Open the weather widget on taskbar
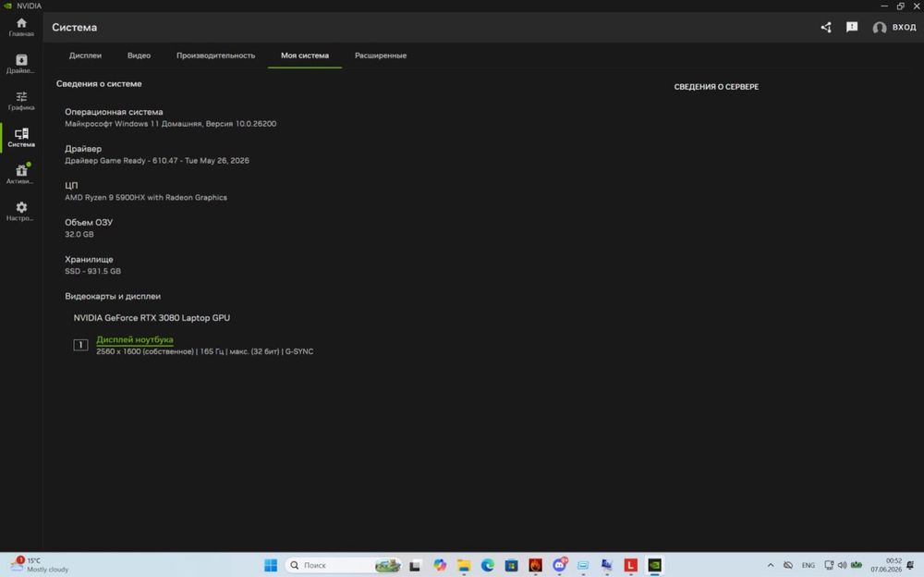The width and height of the screenshot is (924, 577). 39,565
